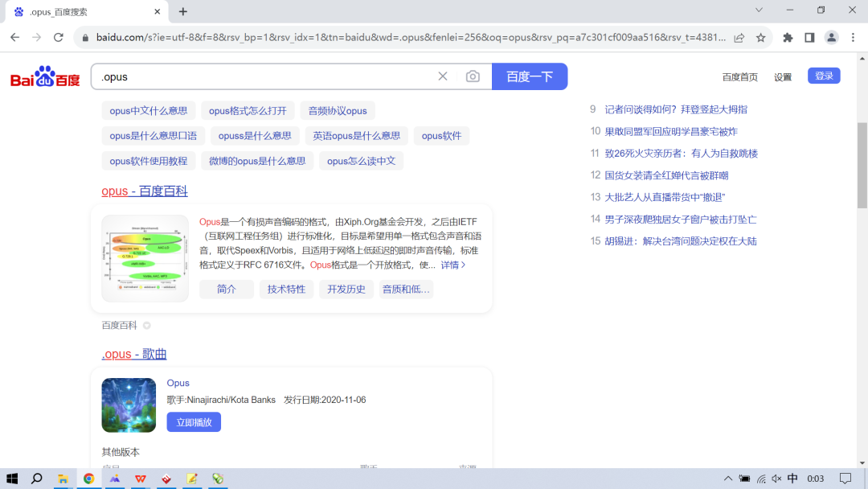Go back with browser back arrow

pos(15,38)
